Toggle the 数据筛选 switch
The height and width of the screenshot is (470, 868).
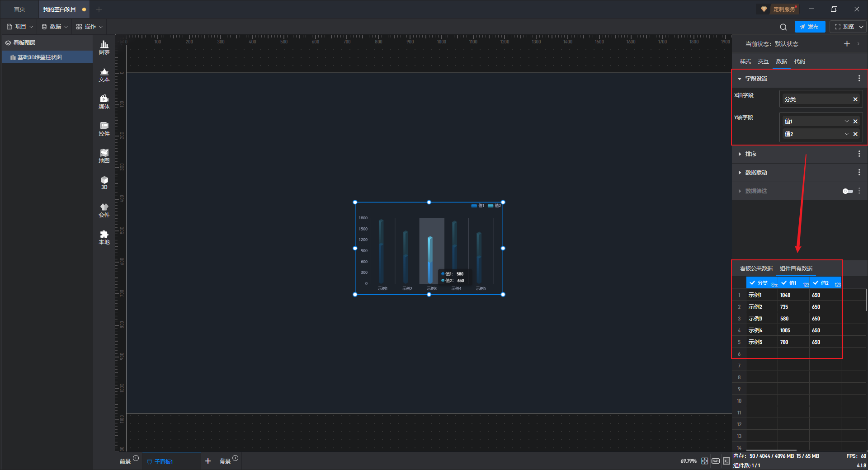coord(848,191)
